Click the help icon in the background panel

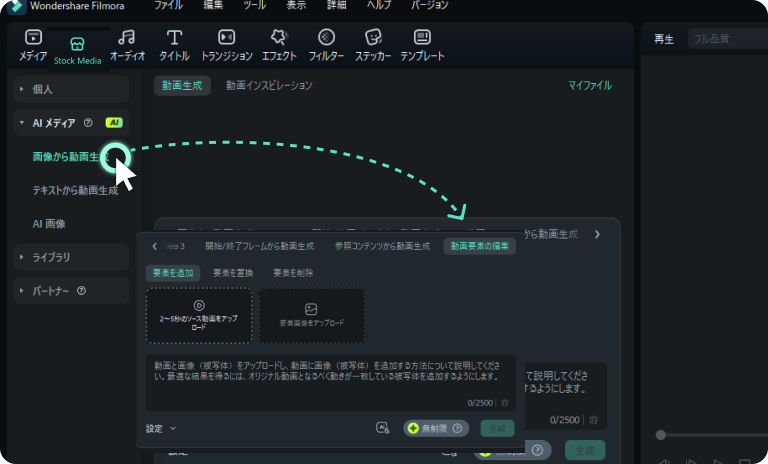point(537,450)
